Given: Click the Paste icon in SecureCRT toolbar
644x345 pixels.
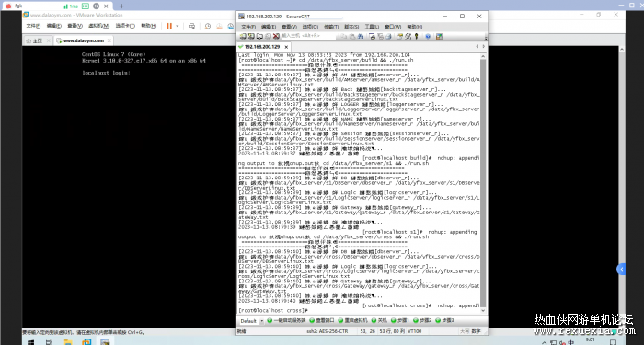Looking at the screenshot, I should [352, 36].
